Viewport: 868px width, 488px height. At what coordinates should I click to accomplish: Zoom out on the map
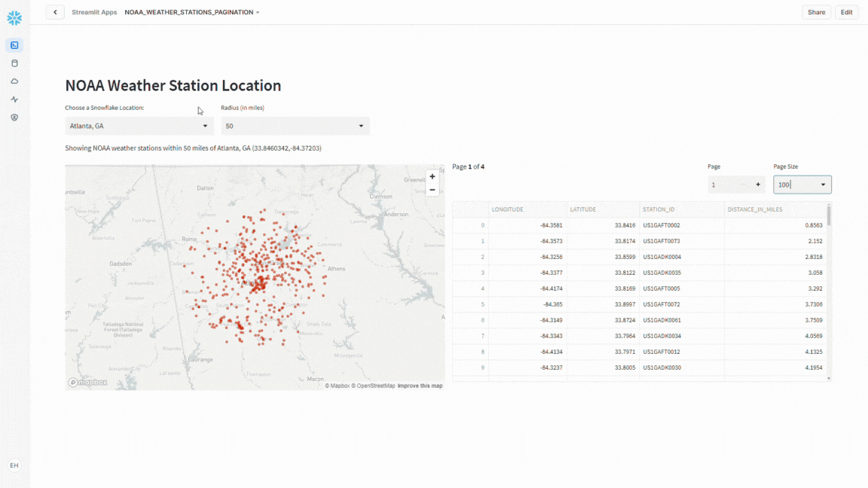coord(432,190)
